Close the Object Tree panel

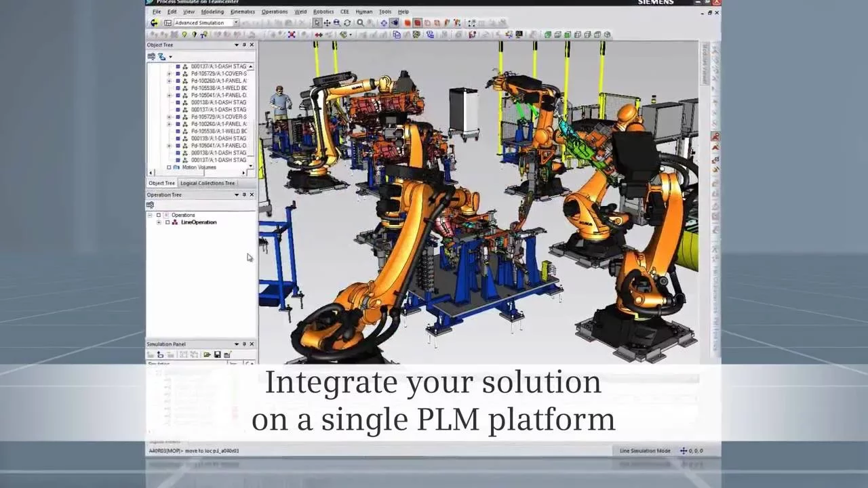pos(252,45)
